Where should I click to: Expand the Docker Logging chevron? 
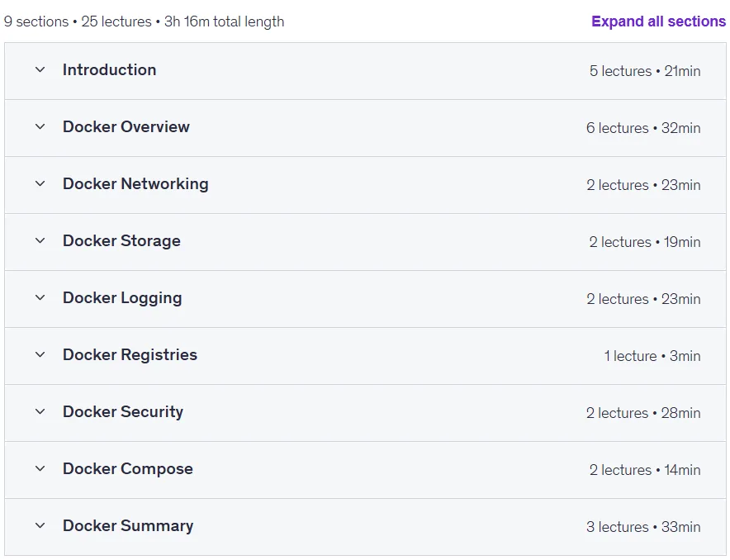coord(40,297)
